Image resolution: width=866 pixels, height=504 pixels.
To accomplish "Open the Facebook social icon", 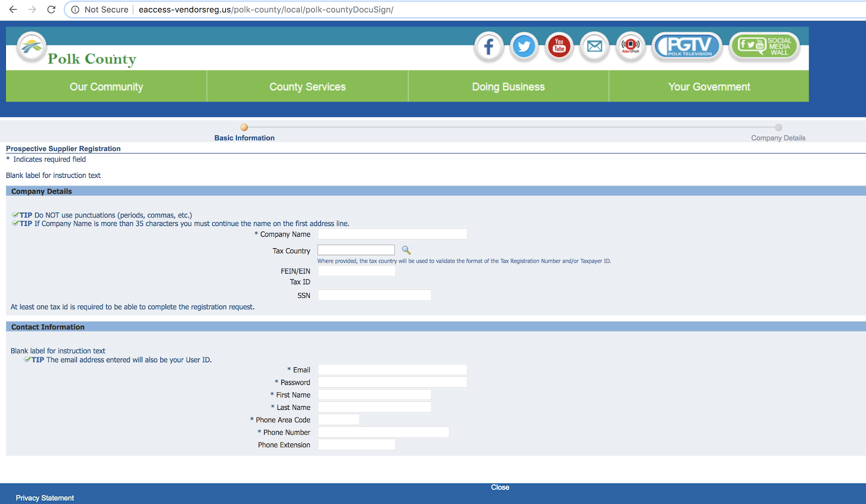I will (x=489, y=47).
